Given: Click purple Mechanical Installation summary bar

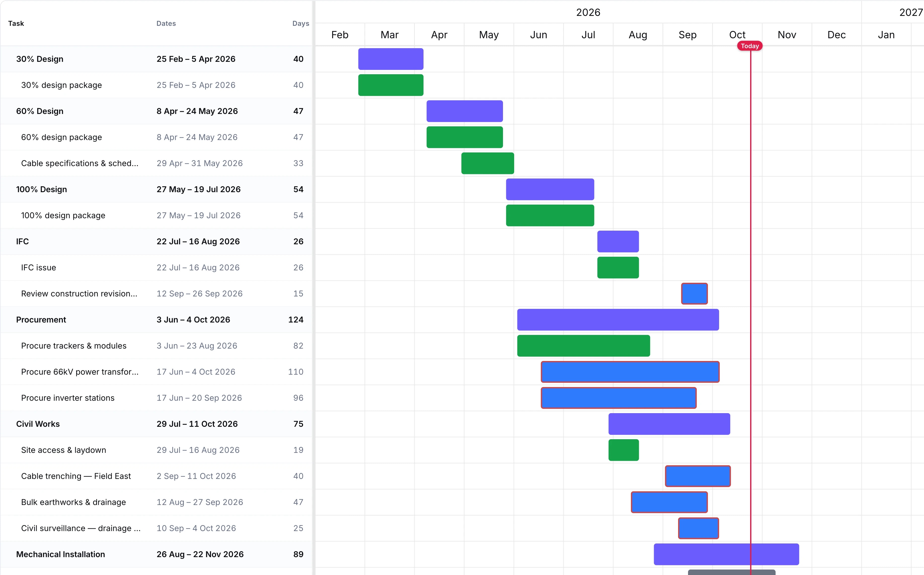Looking at the screenshot, I should pyautogui.click(x=726, y=554).
